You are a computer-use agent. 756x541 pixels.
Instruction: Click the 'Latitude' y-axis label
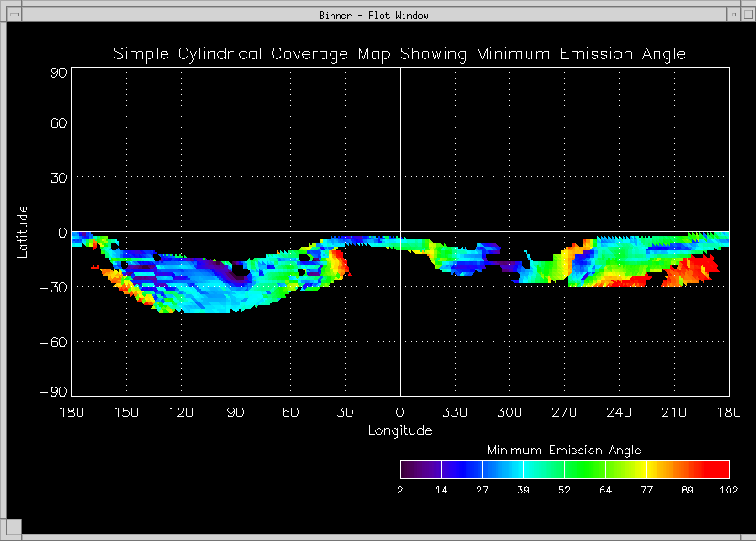tap(24, 231)
